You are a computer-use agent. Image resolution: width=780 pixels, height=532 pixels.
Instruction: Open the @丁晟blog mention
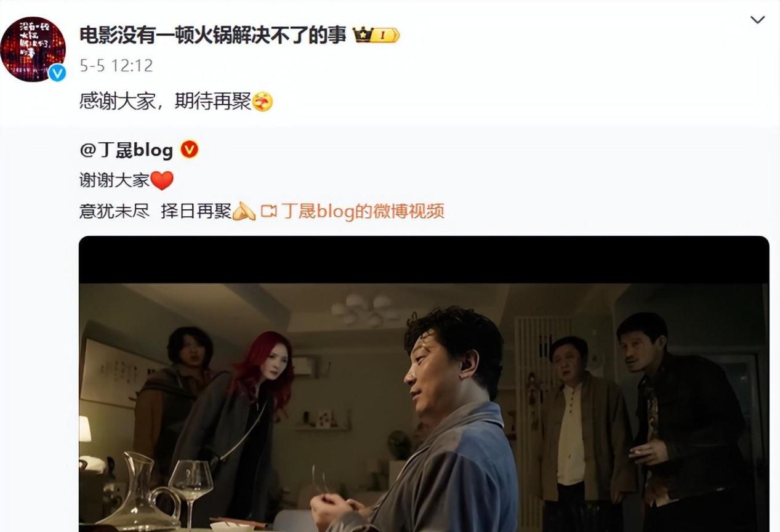pyautogui.click(x=126, y=150)
